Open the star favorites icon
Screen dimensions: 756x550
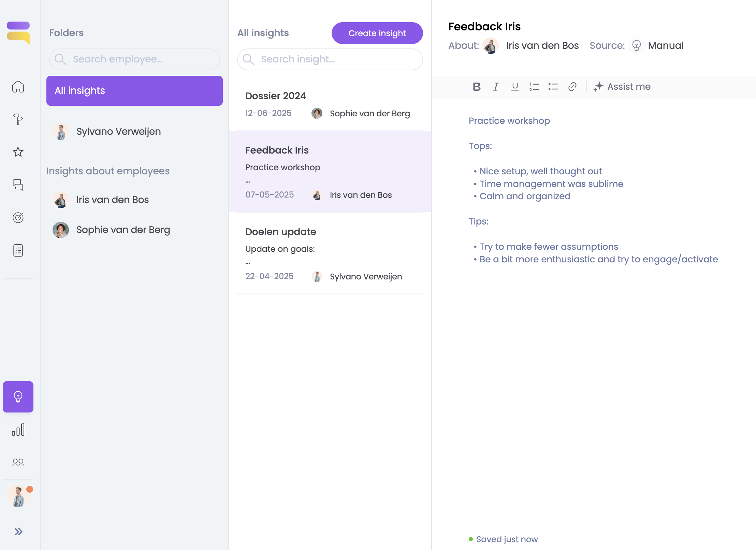coord(18,152)
